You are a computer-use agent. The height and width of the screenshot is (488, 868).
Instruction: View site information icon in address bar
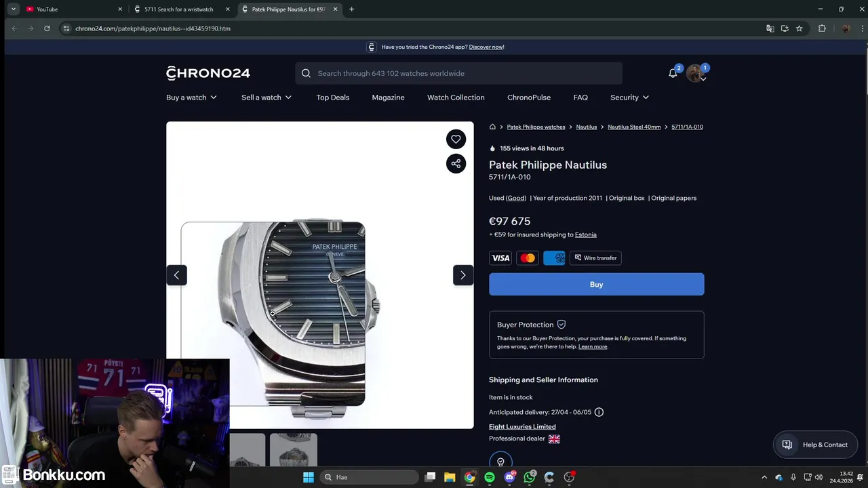66,28
